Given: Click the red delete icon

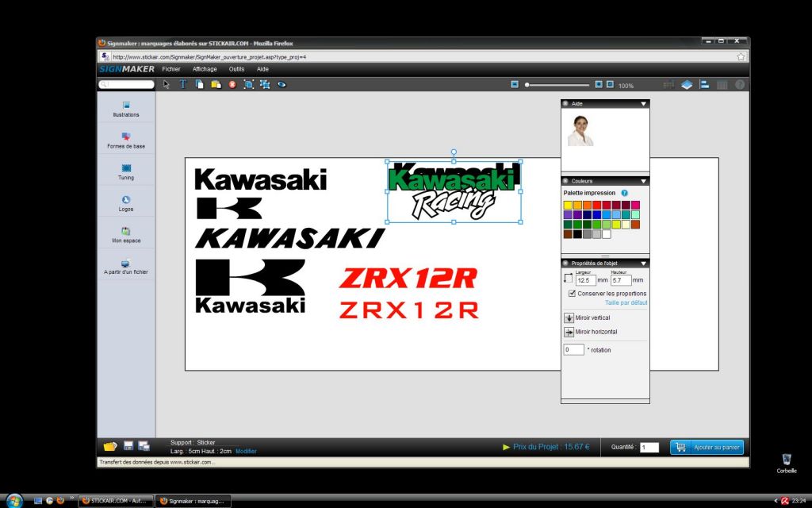Looking at the screenshot, I should pyautogui.click(x=232, y=84).
